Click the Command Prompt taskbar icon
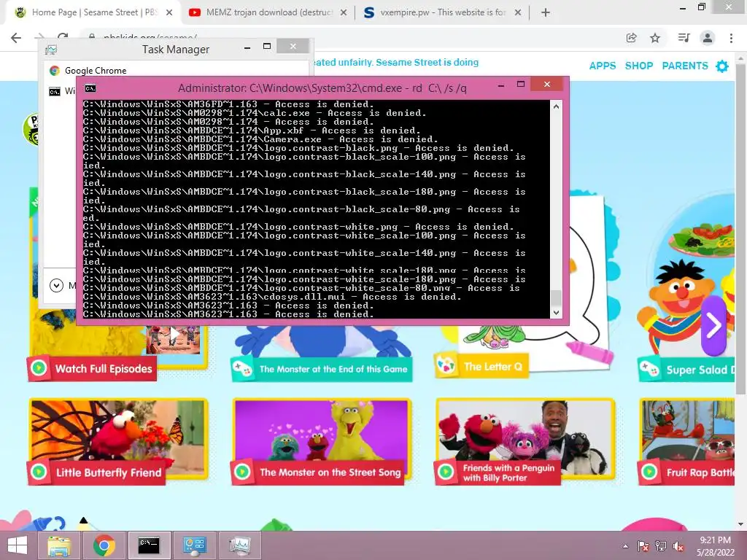 pyautogui.click(x=149, y=545)
